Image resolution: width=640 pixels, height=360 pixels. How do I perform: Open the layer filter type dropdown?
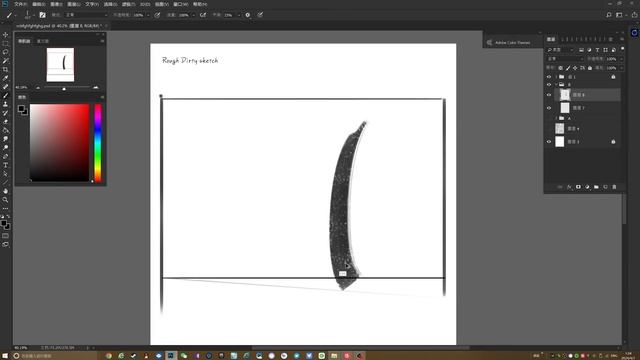coord(560,50)
